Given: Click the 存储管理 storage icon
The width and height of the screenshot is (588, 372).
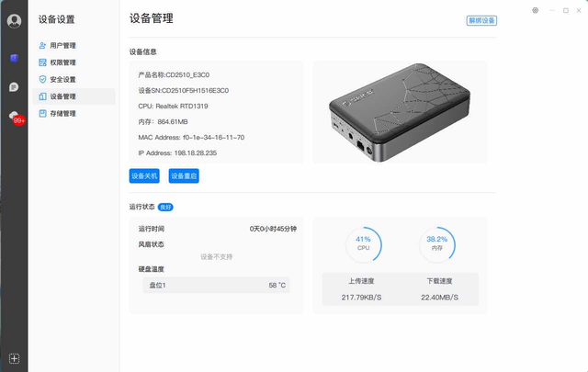Looking at the screenshot, I should coord(43,114).
